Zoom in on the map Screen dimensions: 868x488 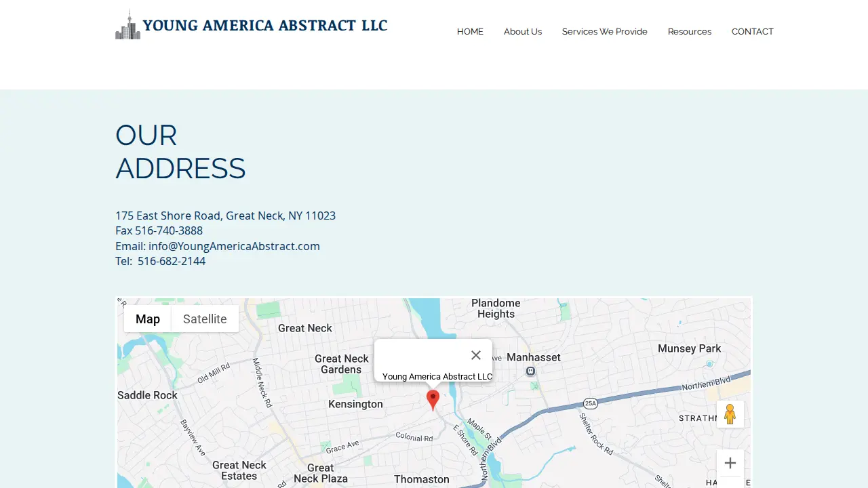(x=730, y=464)
